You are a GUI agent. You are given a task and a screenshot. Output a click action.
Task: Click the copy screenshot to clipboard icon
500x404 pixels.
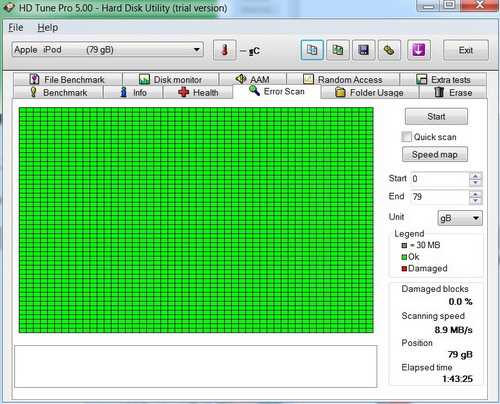coord(338,50)
